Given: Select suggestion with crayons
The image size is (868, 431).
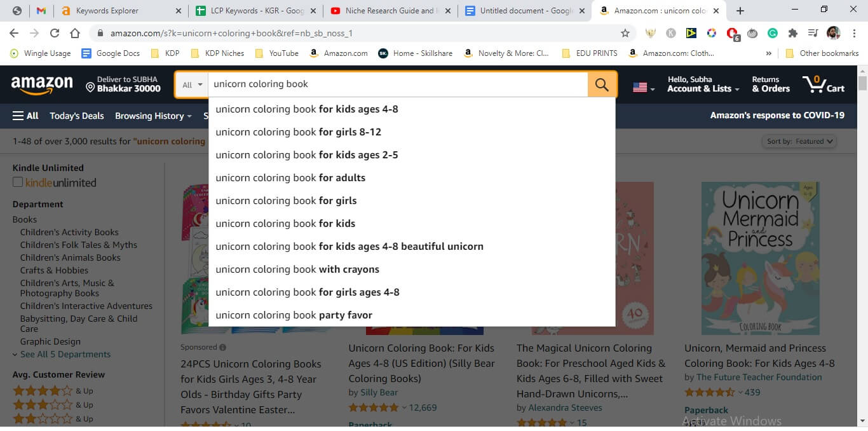Looking at the screenshot, I should pyautogui.click(x=412, y=270).
